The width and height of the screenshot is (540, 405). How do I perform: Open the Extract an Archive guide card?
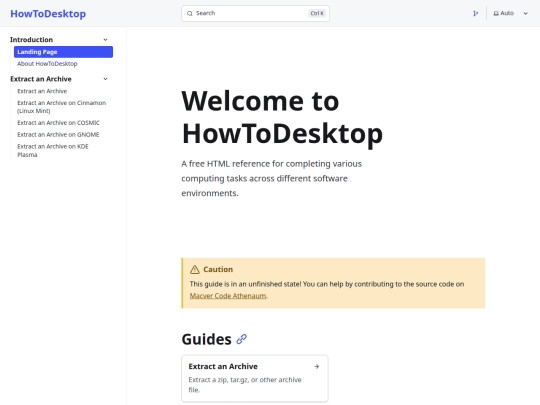coord(255,378)
